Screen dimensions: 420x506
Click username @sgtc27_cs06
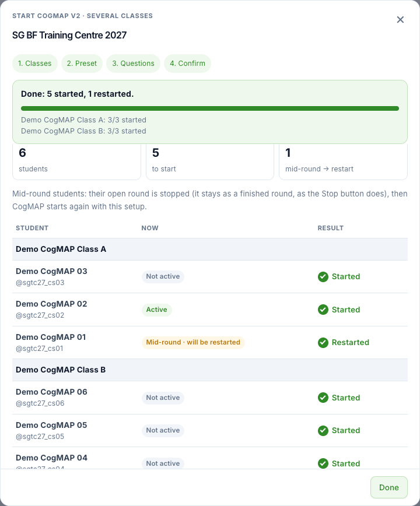point(40,403)
